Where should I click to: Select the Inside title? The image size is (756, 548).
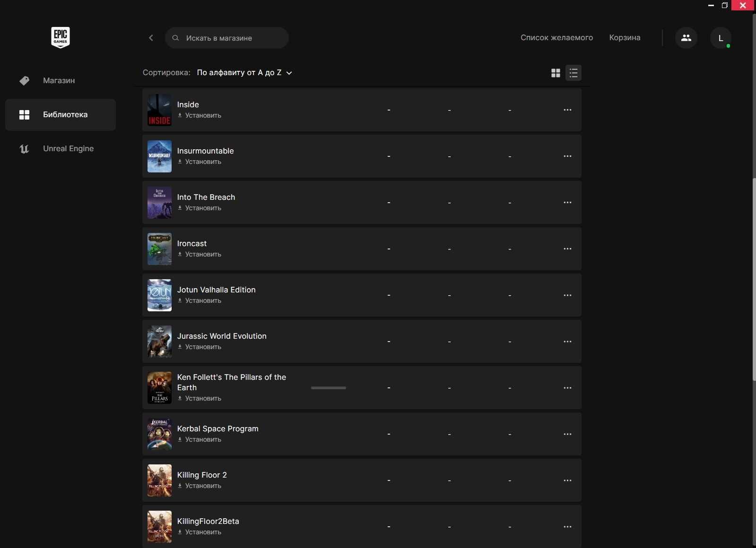tap(188, 105)
